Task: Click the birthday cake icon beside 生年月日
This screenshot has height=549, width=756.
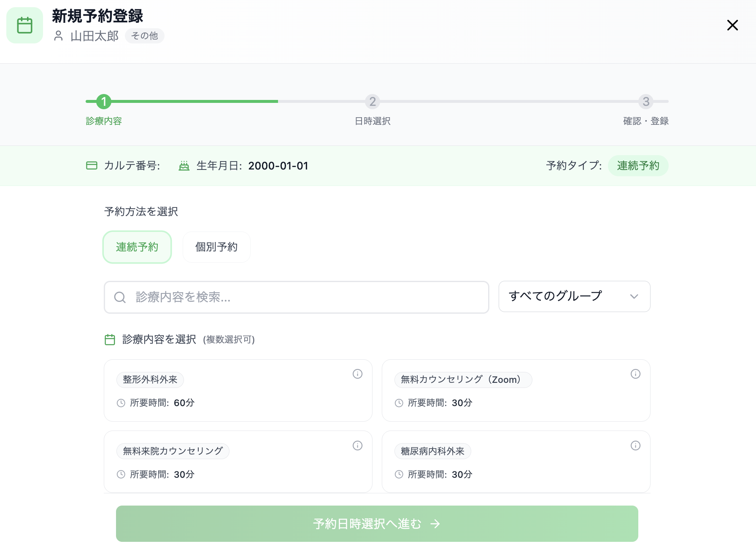Action: coord(184,166)
